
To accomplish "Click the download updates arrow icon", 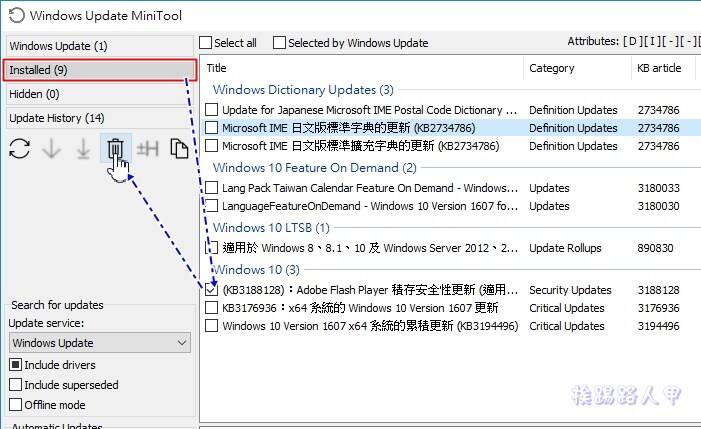I will tap(51, 149).
